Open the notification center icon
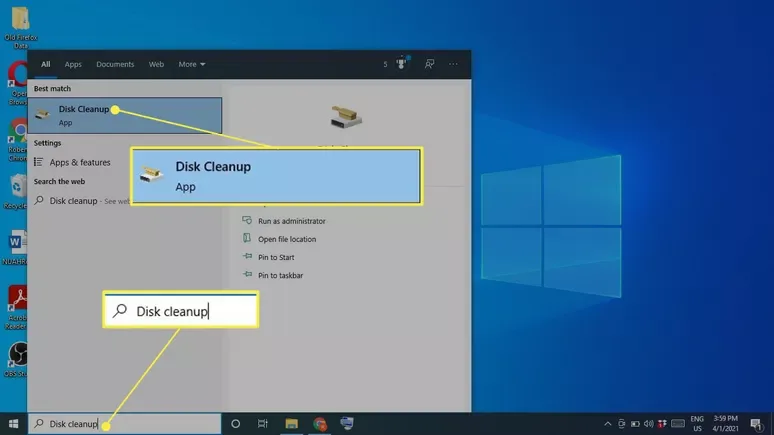This screenshot has height=435, width=774. pos(756,424)
